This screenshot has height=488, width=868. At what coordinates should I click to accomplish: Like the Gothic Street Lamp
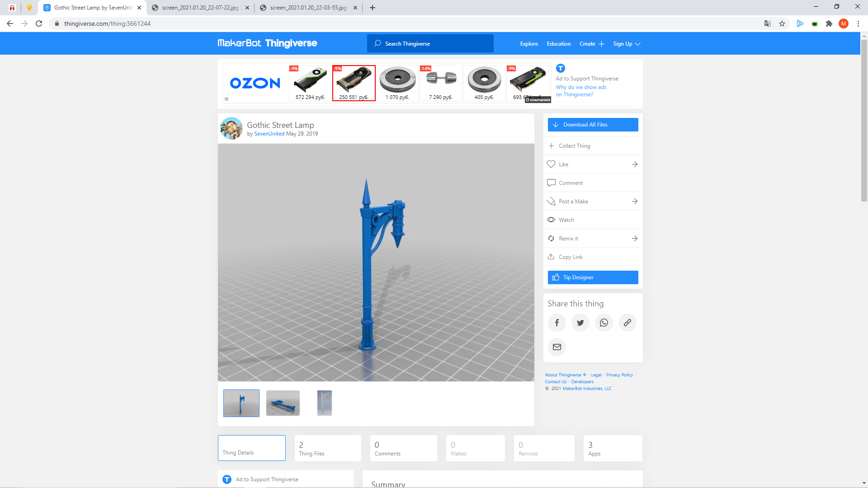click(563, 164)
